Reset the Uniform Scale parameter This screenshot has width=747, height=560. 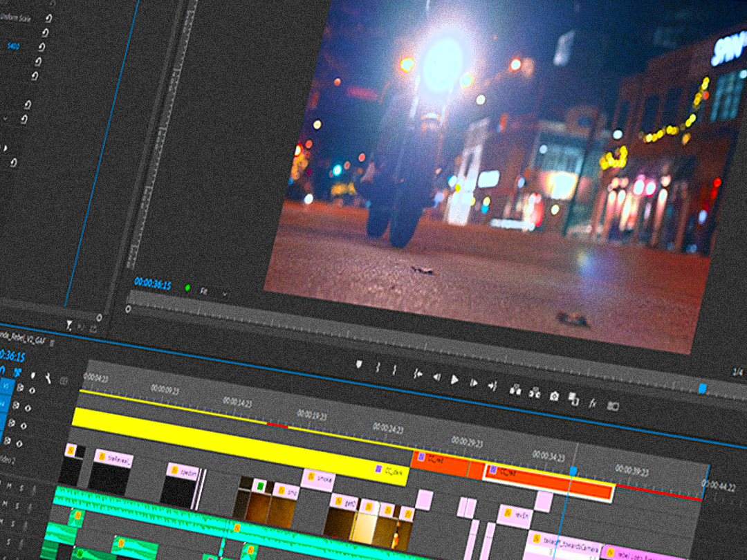(x=48, y=19)
